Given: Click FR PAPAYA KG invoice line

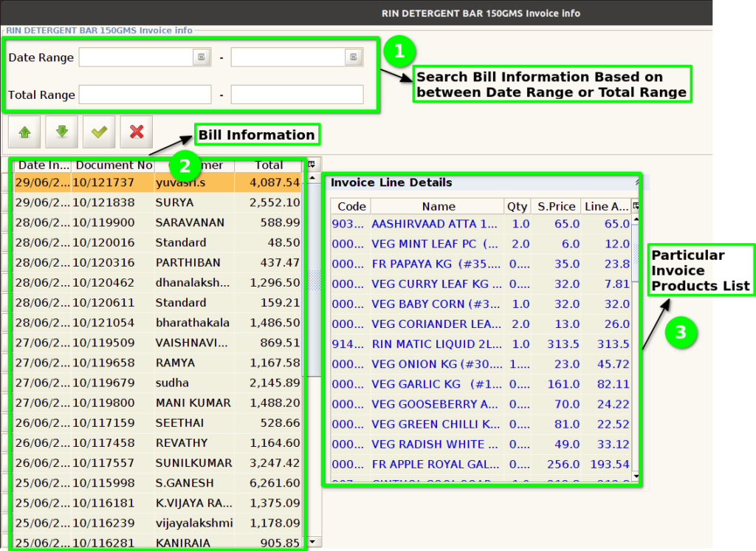Looking at the screenshot, I should point(481,264).
